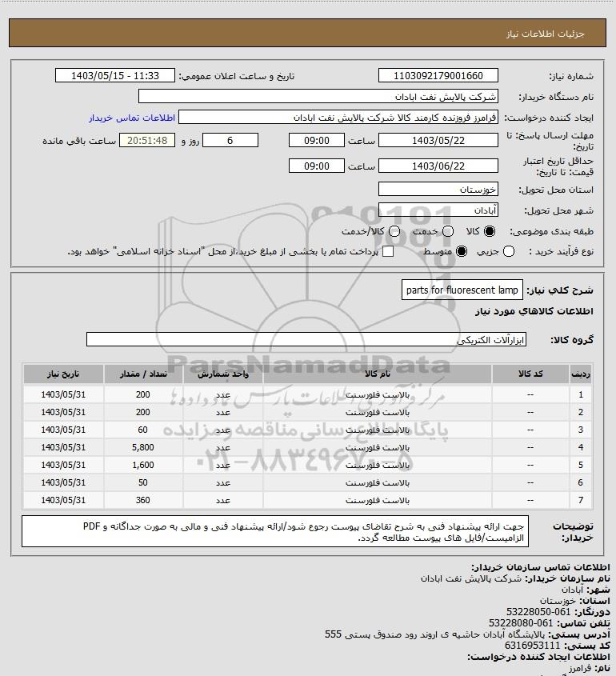616x676 pixels.
Task: Click the goods group field ابزارآلات الکتریکی
Action: (306, 339)
